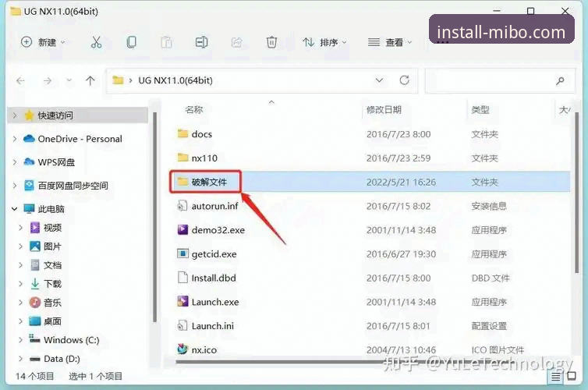The image size is (588, 390).
Task: Click the ICO 图片文件 type cell
Action: tap(498, 350)
